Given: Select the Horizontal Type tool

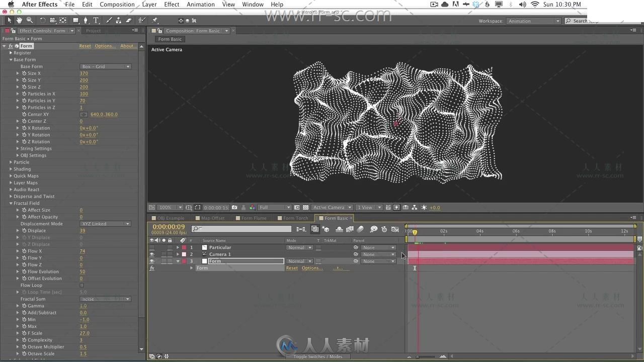Looking at the screenshot, I should point(96,21).
